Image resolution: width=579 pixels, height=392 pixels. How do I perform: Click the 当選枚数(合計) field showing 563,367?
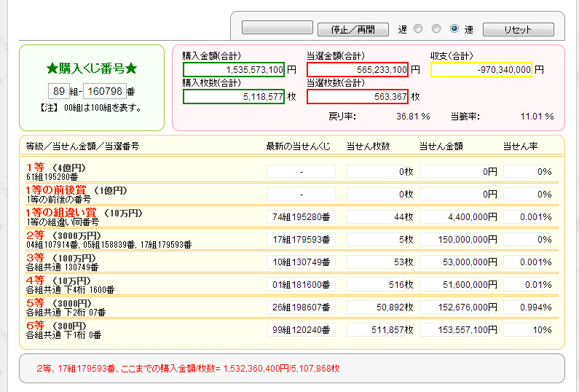(x=358, y=96)
